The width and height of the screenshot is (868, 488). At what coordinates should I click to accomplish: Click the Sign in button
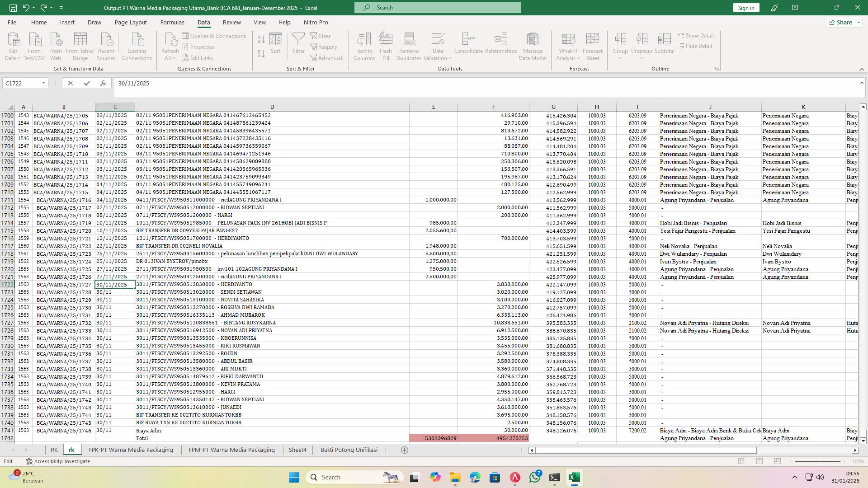coord(745,8)
